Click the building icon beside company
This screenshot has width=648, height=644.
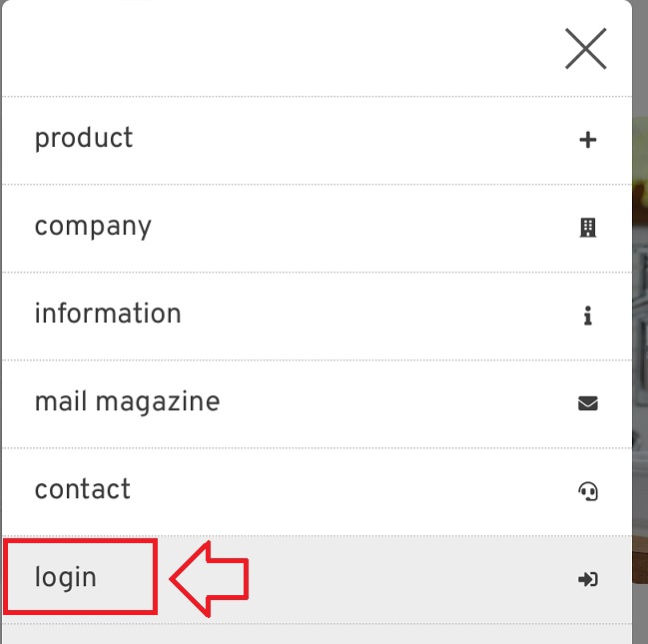pos(588,228)
